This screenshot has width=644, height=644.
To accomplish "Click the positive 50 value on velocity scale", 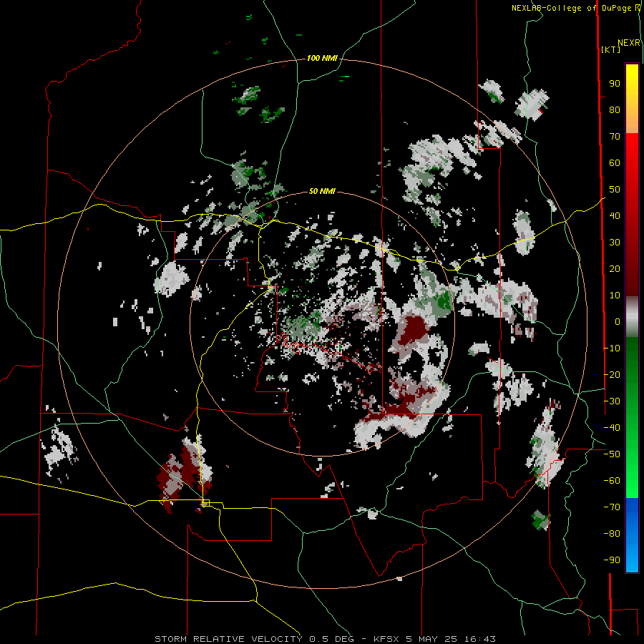I will pos(615,190).
